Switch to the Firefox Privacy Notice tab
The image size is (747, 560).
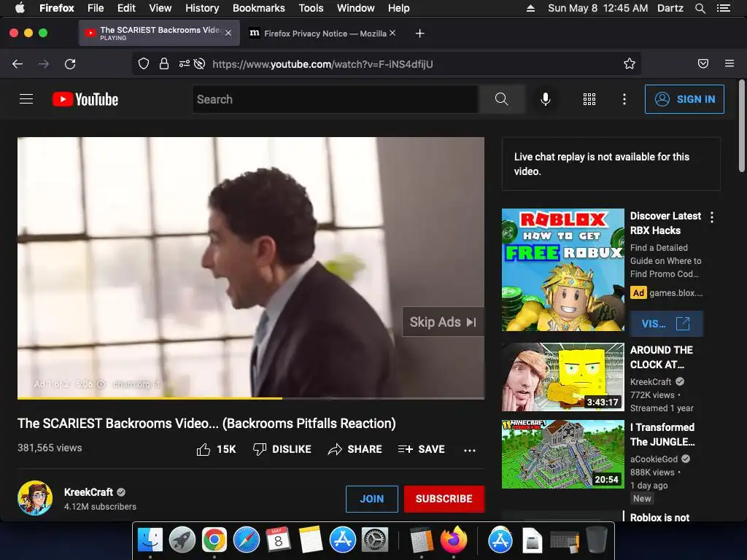[323, 34]
